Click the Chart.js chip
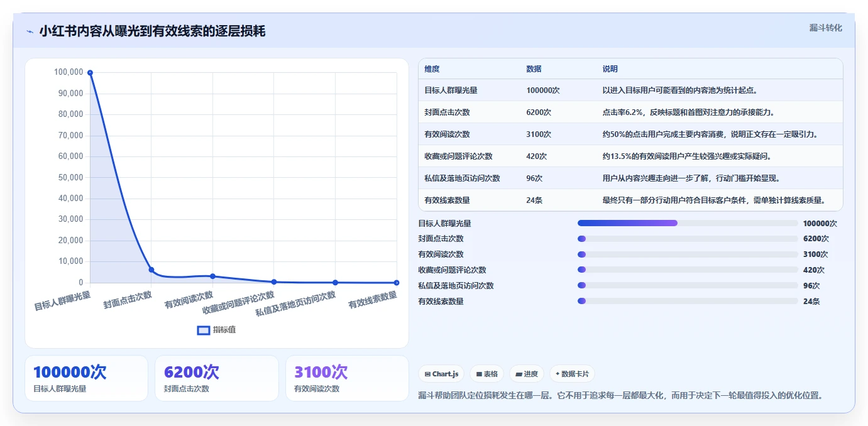868x426 pixels. pyautogui.click(x=442, y=374)
